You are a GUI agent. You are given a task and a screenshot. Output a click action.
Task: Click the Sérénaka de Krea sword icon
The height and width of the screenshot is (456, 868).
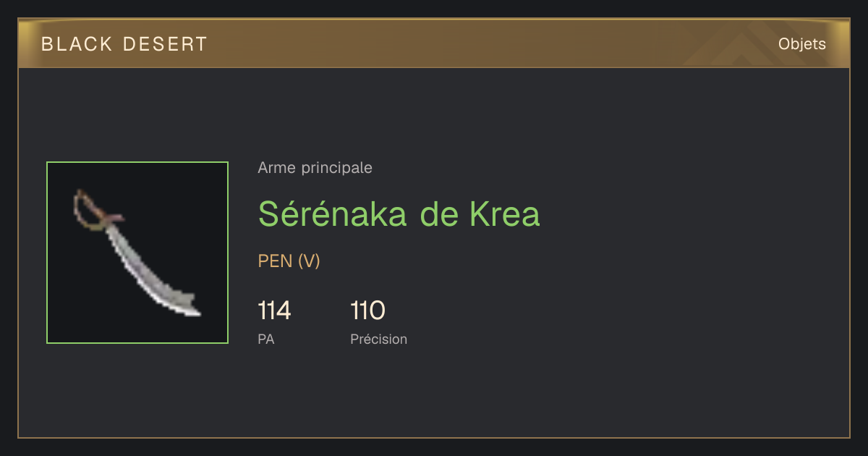coord(137,253)
